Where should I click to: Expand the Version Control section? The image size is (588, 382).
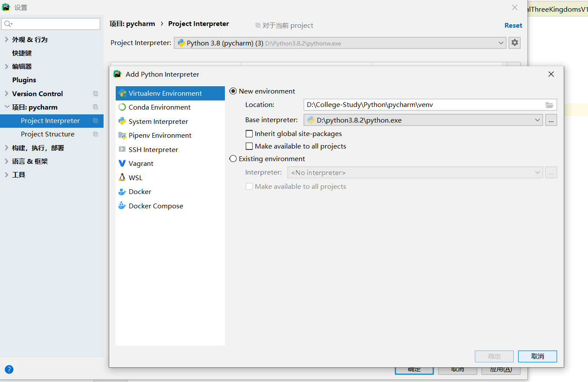coord(37,94)
